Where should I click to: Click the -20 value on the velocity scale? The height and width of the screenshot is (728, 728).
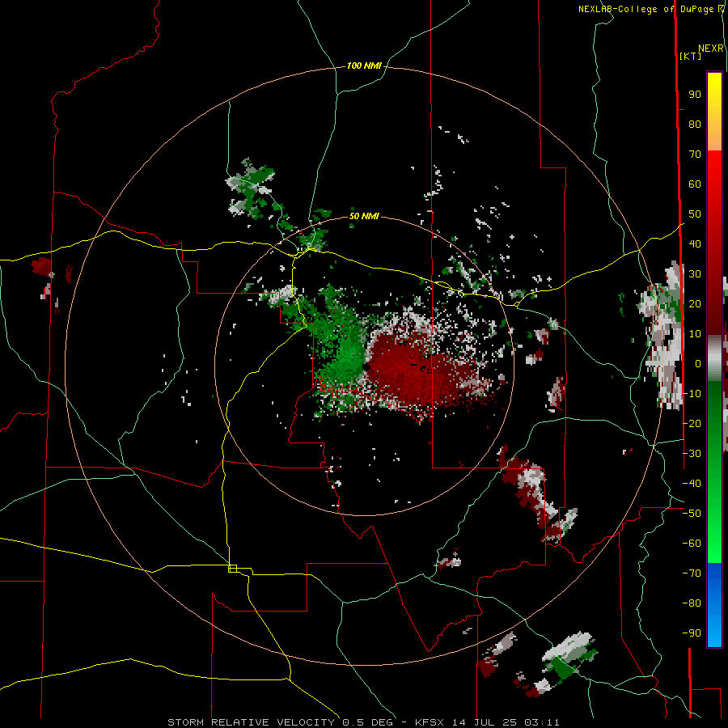click(x=692, y=424)
